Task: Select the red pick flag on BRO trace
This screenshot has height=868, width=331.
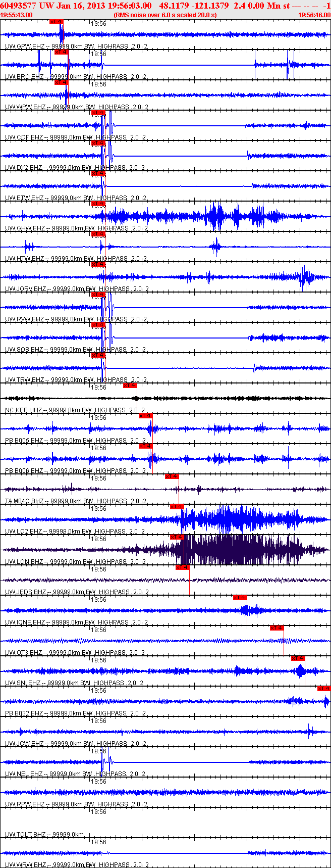Action: coord(62,52)
